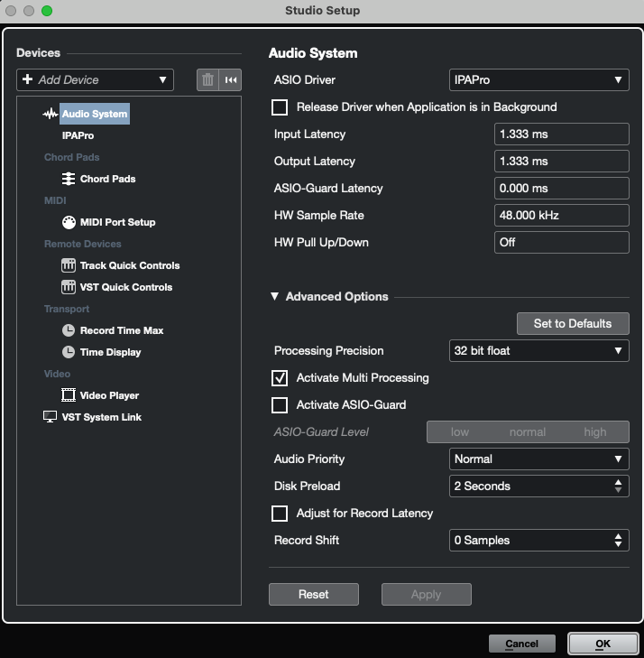Uncheck Activate Multi Processing

coord(280,377)
